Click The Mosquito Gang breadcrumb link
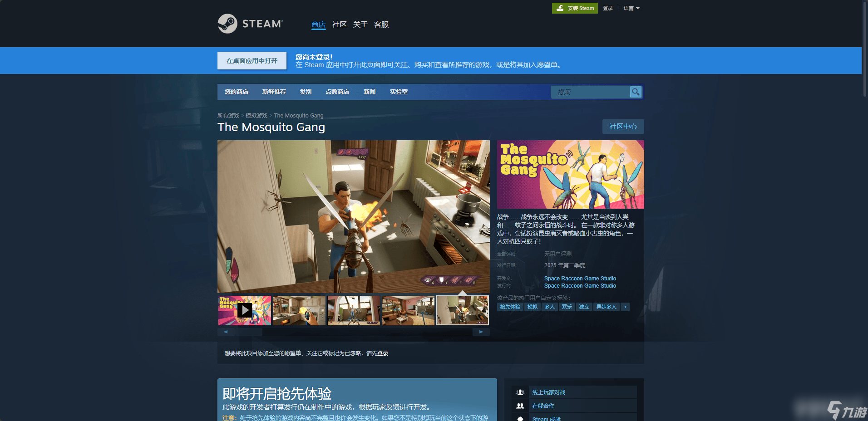This screenshot has width=868, height=421. click(299, 116)
